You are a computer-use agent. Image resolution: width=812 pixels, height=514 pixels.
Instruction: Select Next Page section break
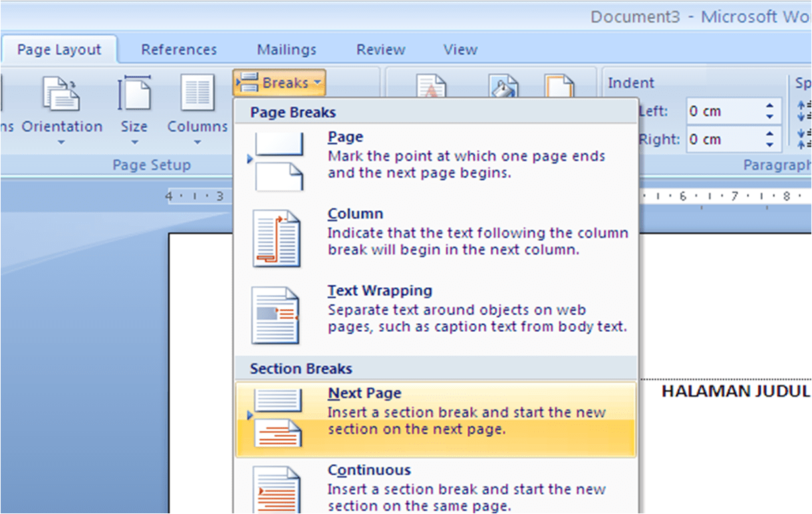coord(436,419)
